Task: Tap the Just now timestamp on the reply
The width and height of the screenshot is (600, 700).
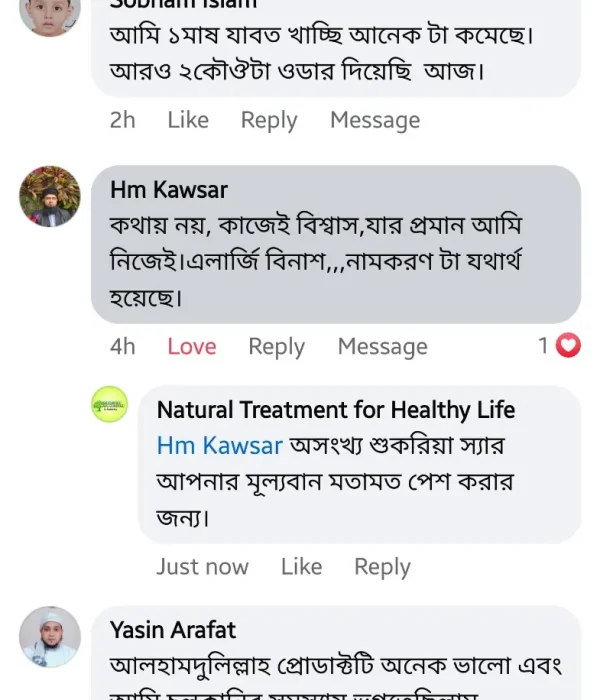Action: [202, 566]
